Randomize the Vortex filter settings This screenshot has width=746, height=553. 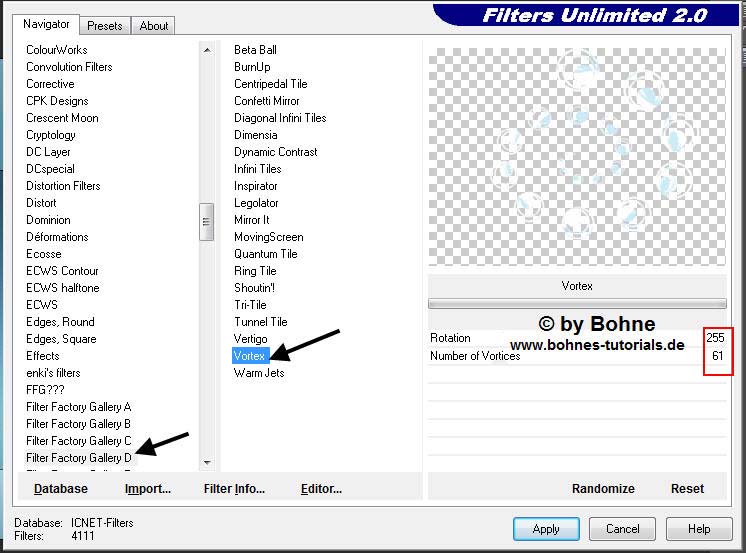point(603,489)
